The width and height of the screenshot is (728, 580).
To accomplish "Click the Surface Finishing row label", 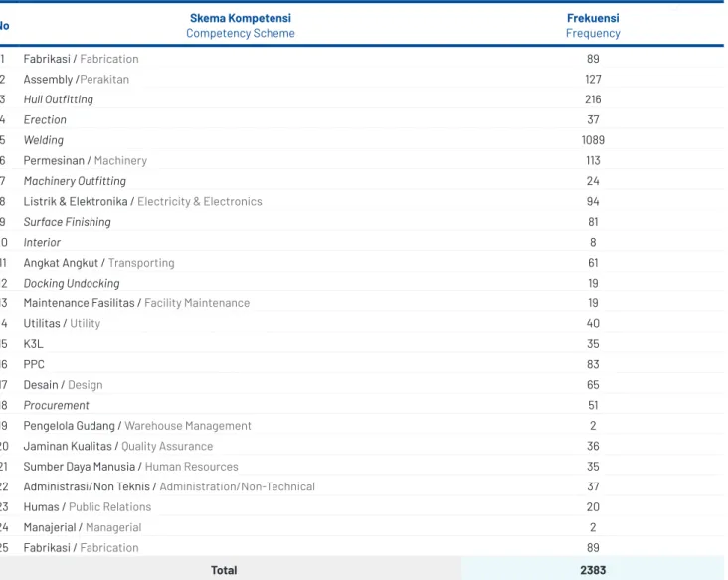I will pos(68,222).
